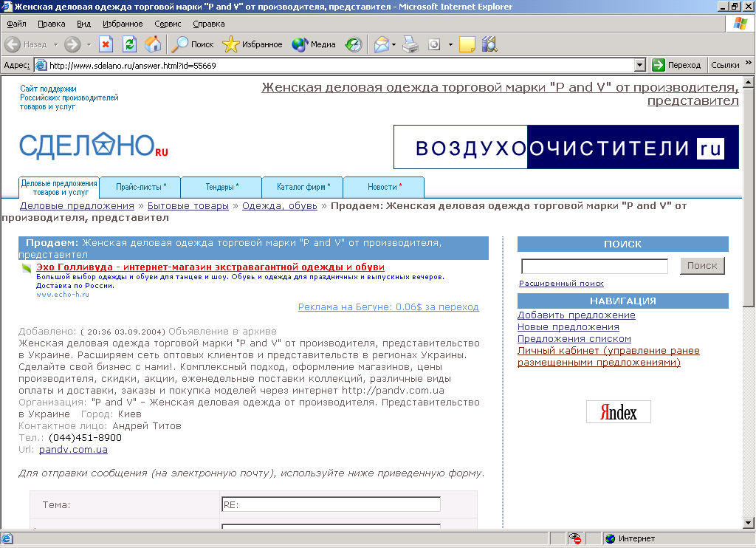Screen dimensions: 756x548
Task: Open the pandv.com.ua Url link
Action: pyautogui.click(x=73, y=450)
